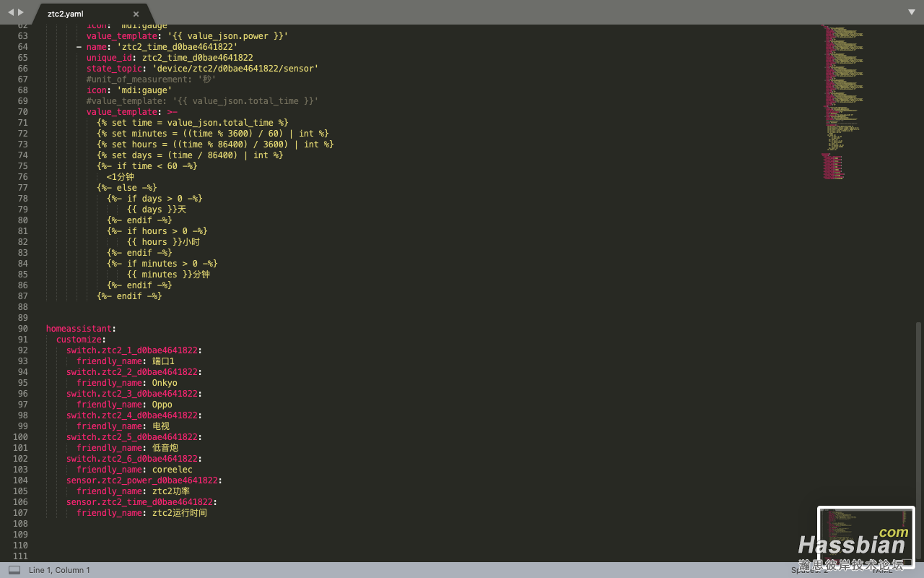Click 'switch.ztc2_1_d0bae4641822:' entry
924x578 pixels.
(x=134, y=350)
